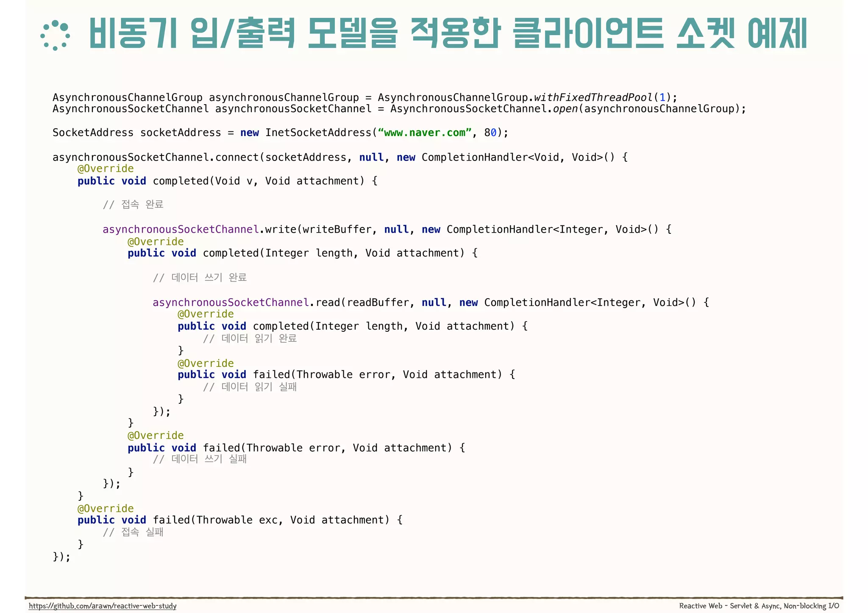The height and width of the screenshot is (613, 868).
Task: Click 'failed(Throwable exc, Void attachment)' line
Action: (x=240, y=520)
